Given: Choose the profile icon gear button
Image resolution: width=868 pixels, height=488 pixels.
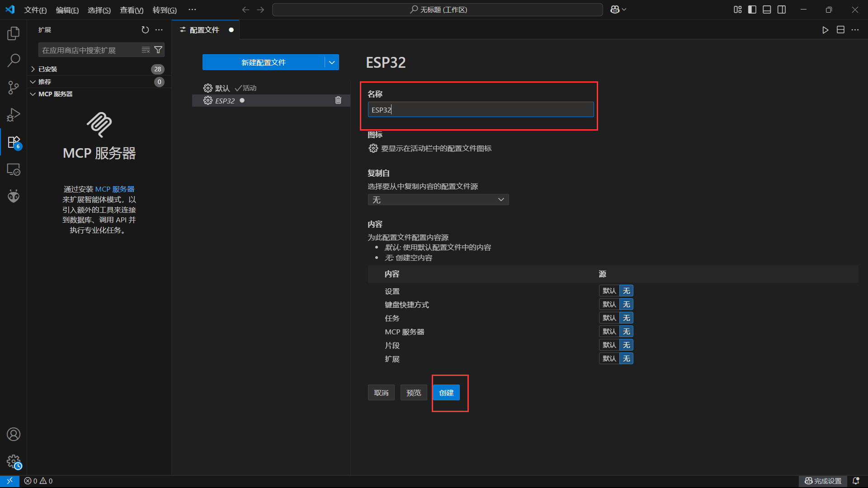Looking at the screenshot, I should tap(373, 148).
